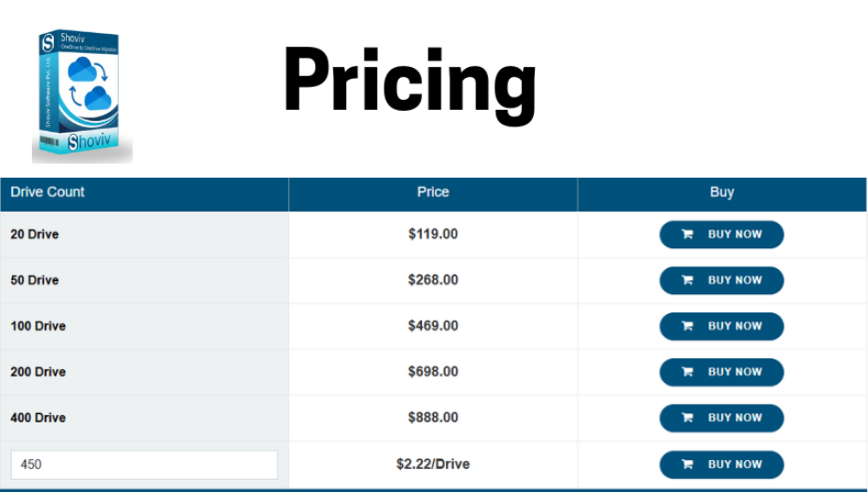Screen dimensions: 868x492
Task: Click the Buy column header
Action: click(722, 192)
